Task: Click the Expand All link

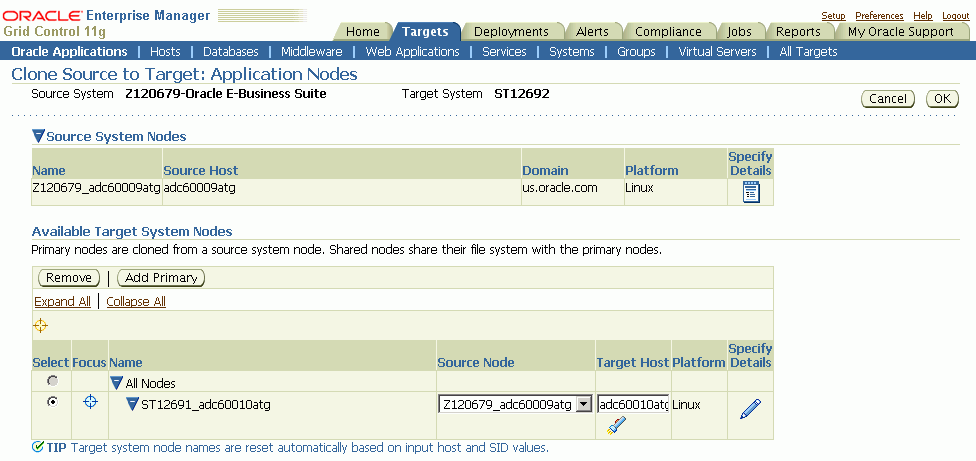Action: coord(62,301)
